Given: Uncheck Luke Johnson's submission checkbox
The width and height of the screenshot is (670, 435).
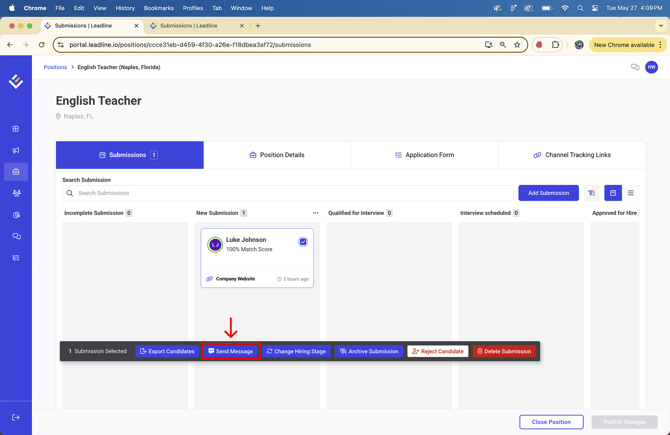Looking at the screenshot, I should click(x=303, y=242).
